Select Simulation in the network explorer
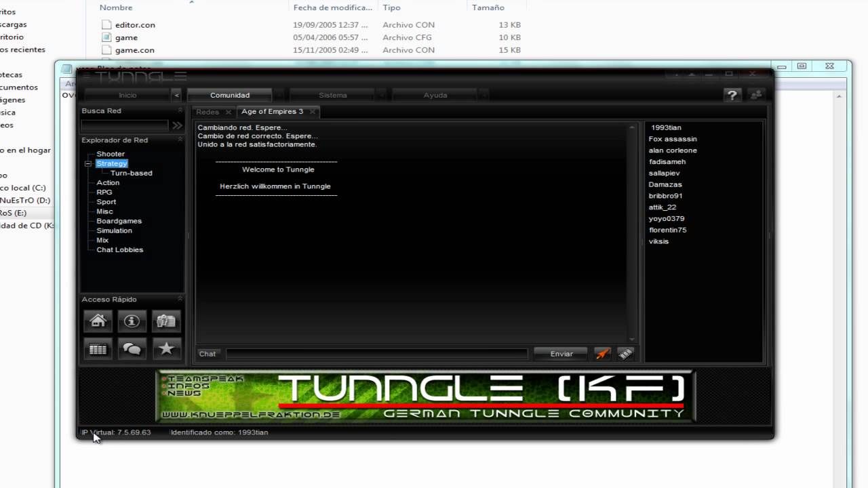The image size is (868, 488). tap(114, 230)
